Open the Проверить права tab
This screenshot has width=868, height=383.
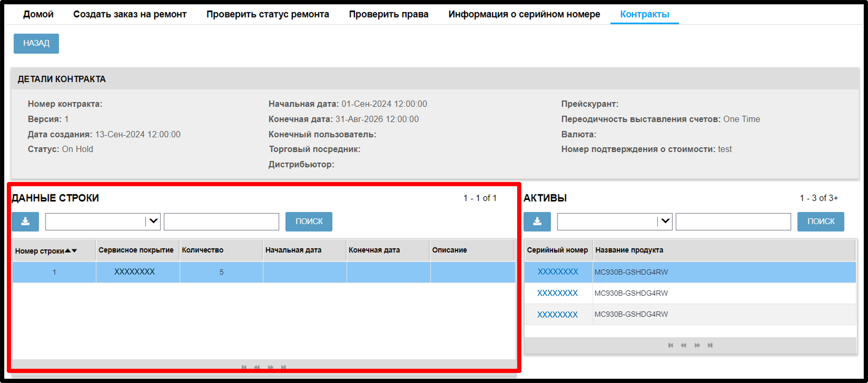[x=389, y=14]
